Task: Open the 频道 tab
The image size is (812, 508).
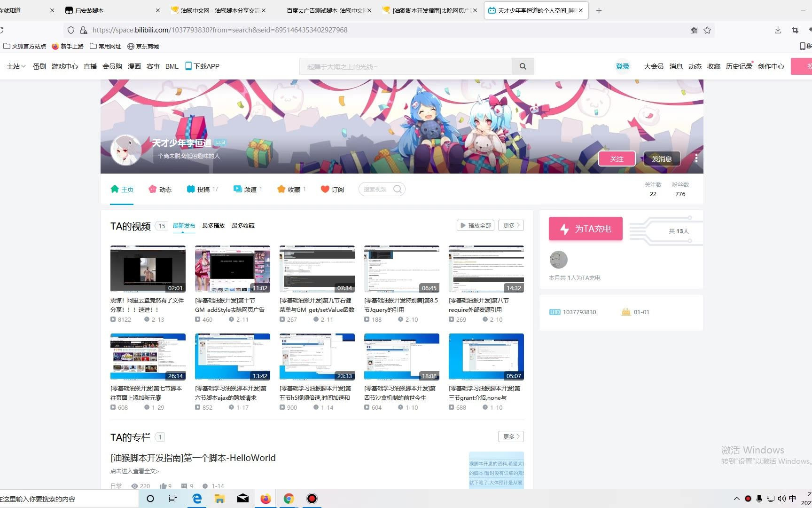Action: pyautogui.click(x=248, y=190)
